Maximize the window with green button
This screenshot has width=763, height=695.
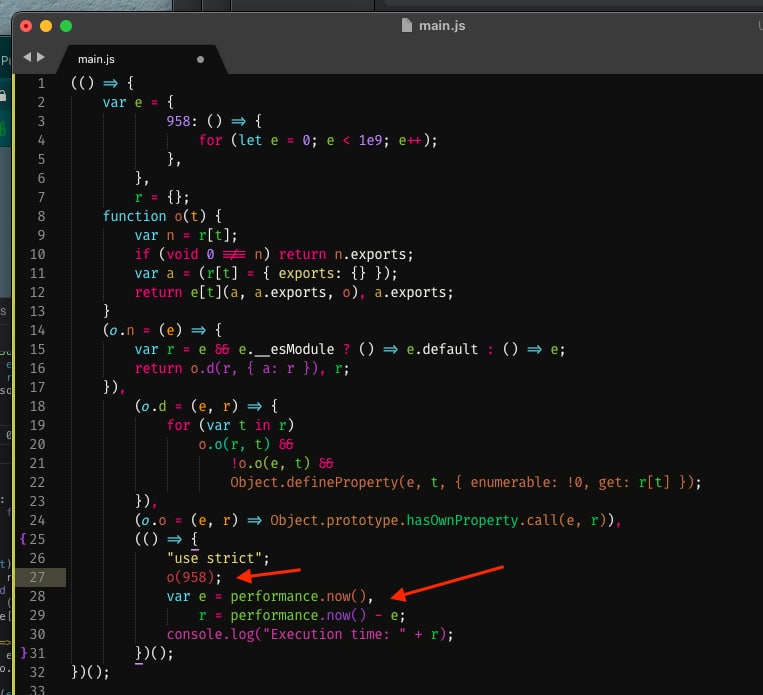point(66,25)
